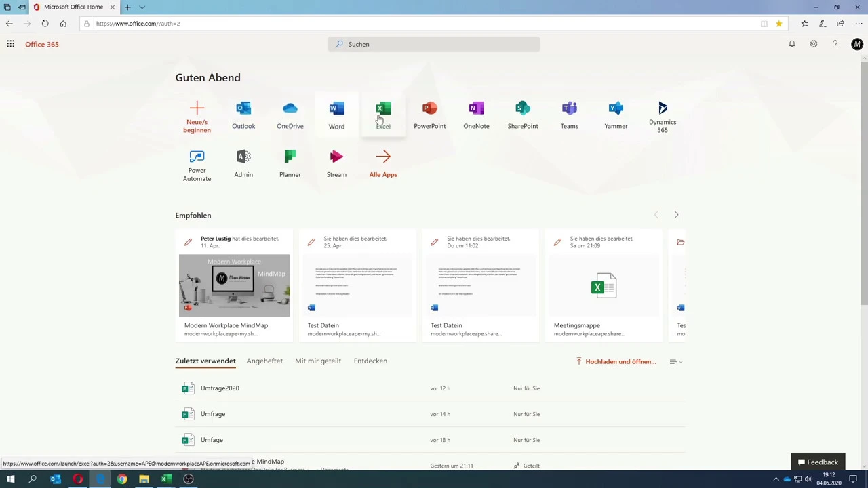Open Test Datein card edited Do um 11:02
This screenshot has width=868, height=488.
point(481,285)
